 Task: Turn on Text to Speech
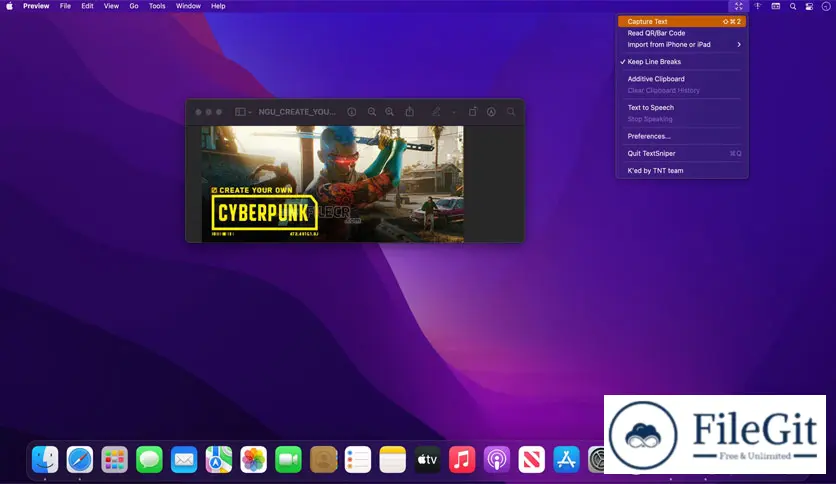(682, 108)
